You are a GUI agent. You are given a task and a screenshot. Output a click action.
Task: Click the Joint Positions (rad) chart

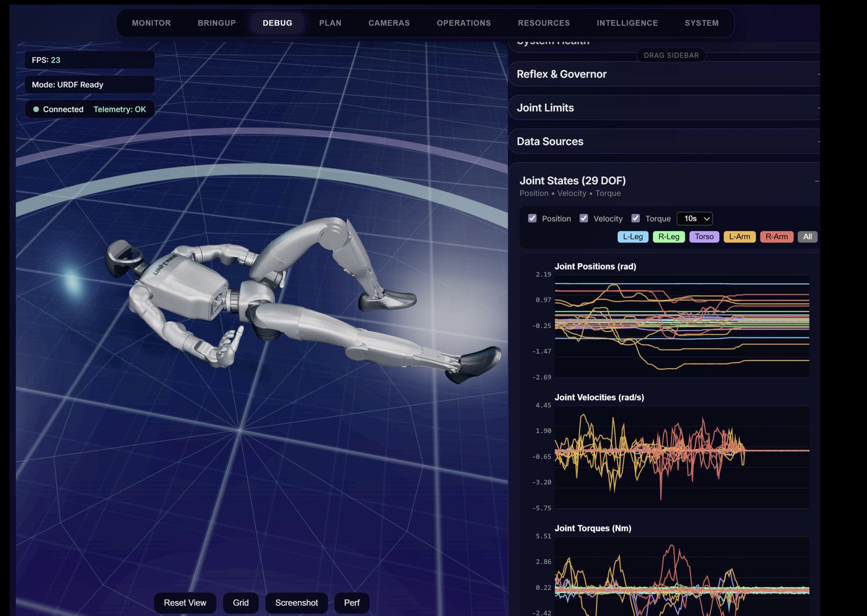(682, 326)
